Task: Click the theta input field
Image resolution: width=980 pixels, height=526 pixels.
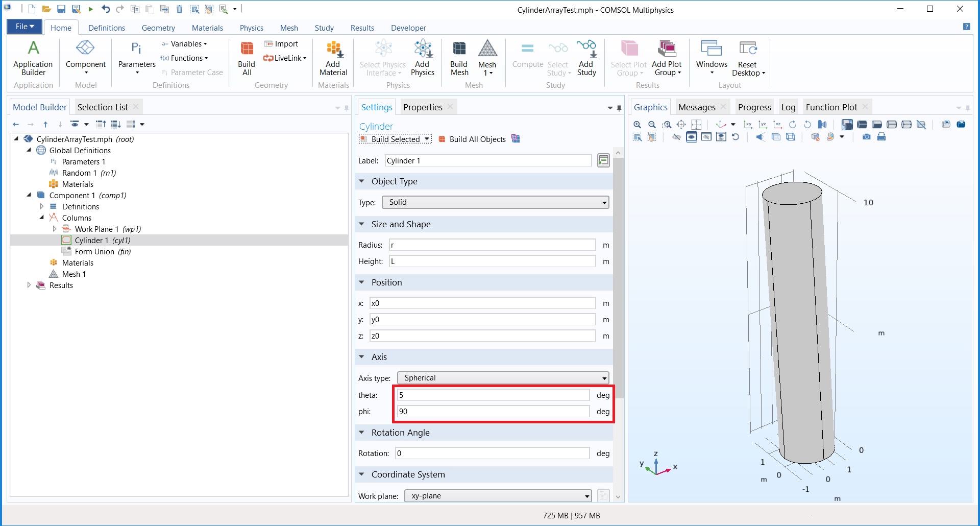Action: pyautogui.click(x=493, y=395)
